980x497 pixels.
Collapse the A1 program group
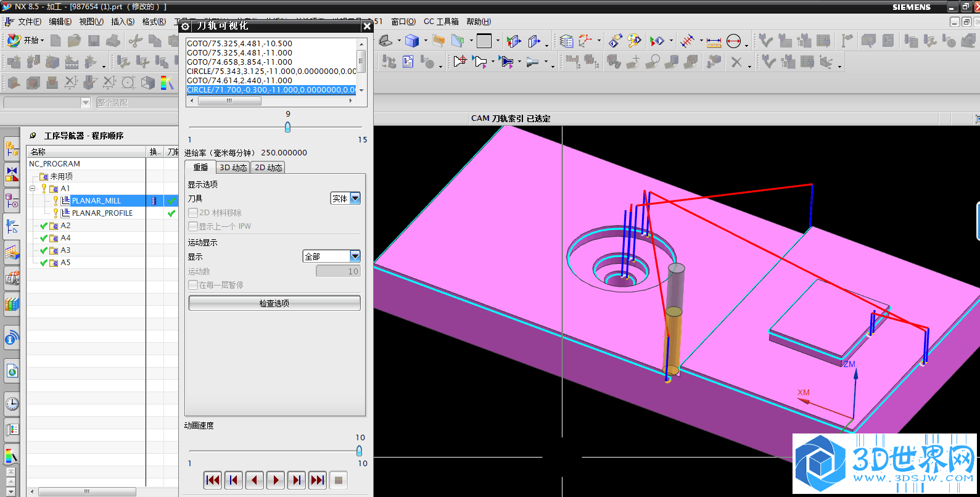[x=33, y=189]
